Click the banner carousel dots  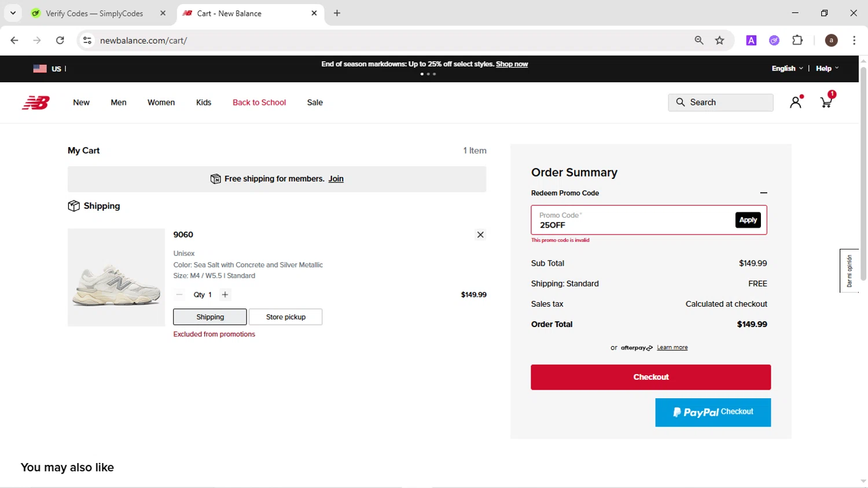click(428, 74)
